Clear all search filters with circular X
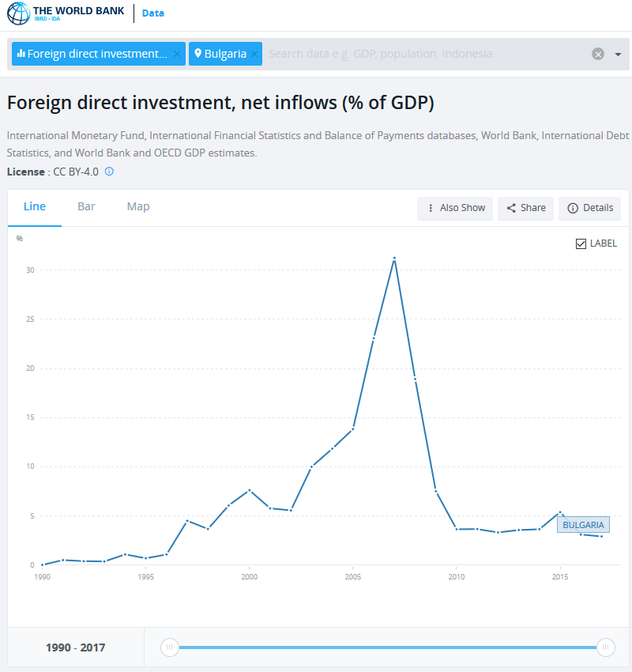Viewport: 632px width, 672px height. [x=598, y=54]
